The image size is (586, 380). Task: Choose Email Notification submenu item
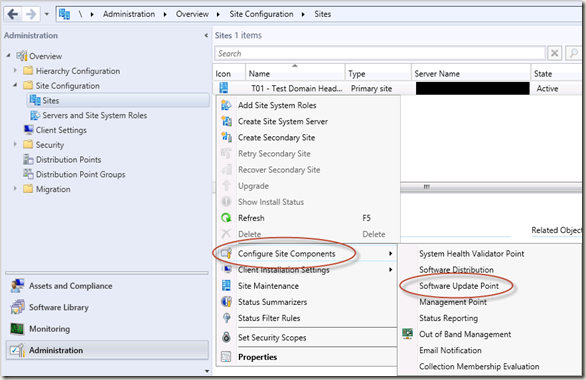coord(450,350)
